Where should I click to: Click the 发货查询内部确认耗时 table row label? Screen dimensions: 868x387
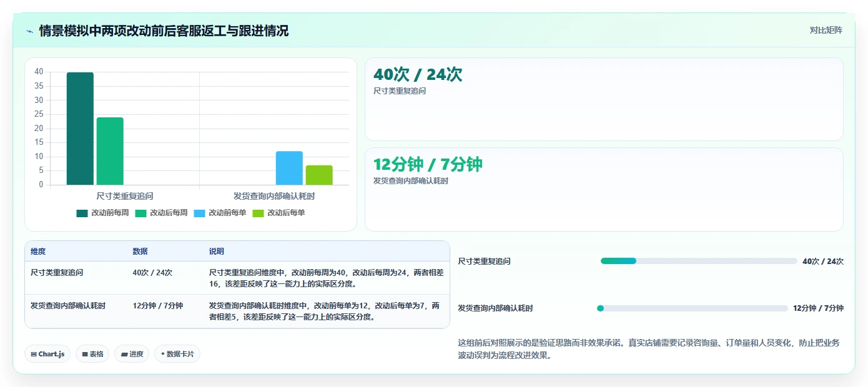(x=68, y=306)
